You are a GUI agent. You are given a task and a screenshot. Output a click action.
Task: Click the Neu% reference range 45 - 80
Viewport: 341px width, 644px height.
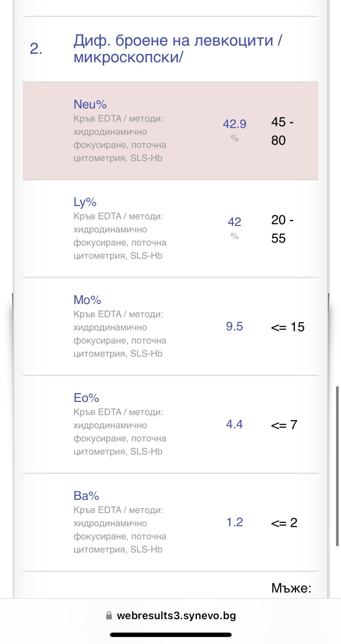pos(282,131)
